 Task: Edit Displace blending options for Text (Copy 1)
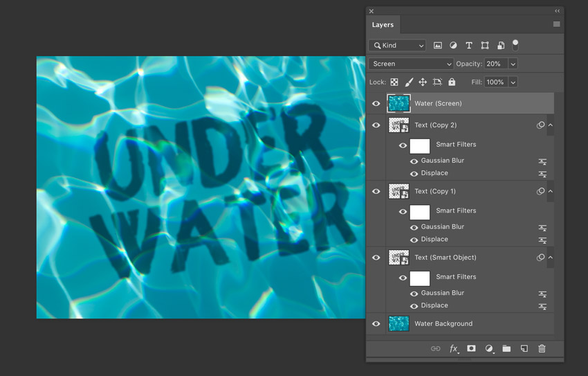(542, 240)
